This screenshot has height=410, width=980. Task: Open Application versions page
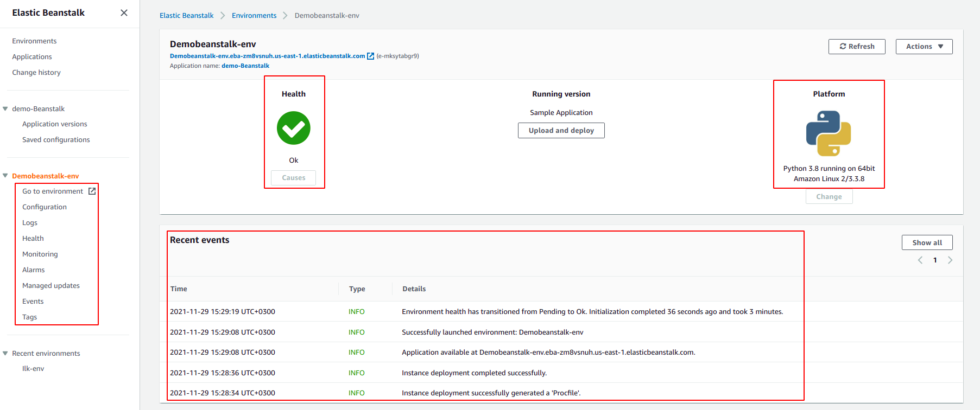(x=55, y=124)
